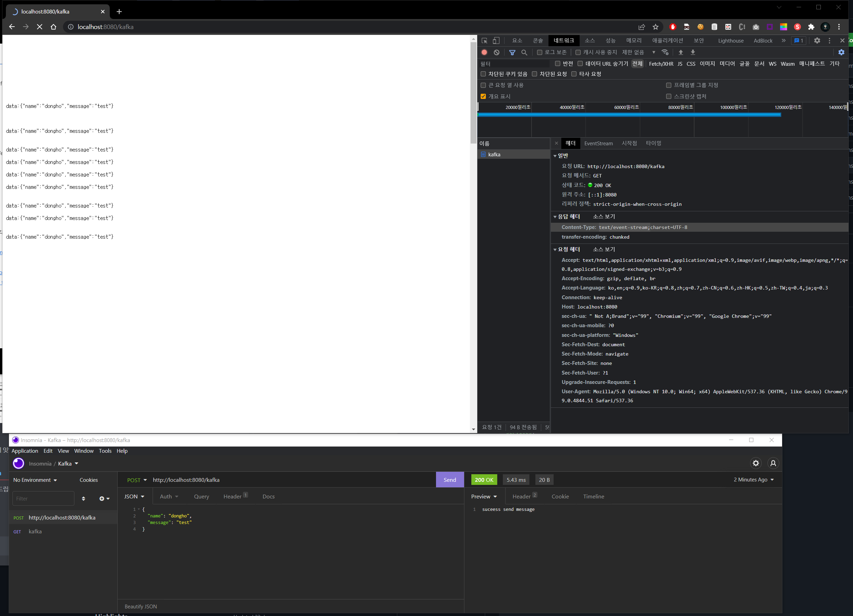Show more DevTools tabs chevron

point(783,40)
